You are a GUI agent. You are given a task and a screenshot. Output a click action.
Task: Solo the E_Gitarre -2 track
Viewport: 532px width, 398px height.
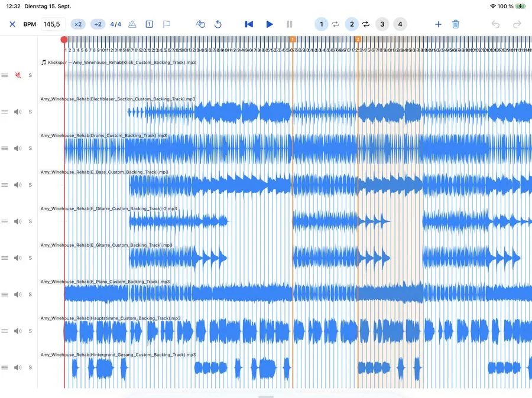30,221
